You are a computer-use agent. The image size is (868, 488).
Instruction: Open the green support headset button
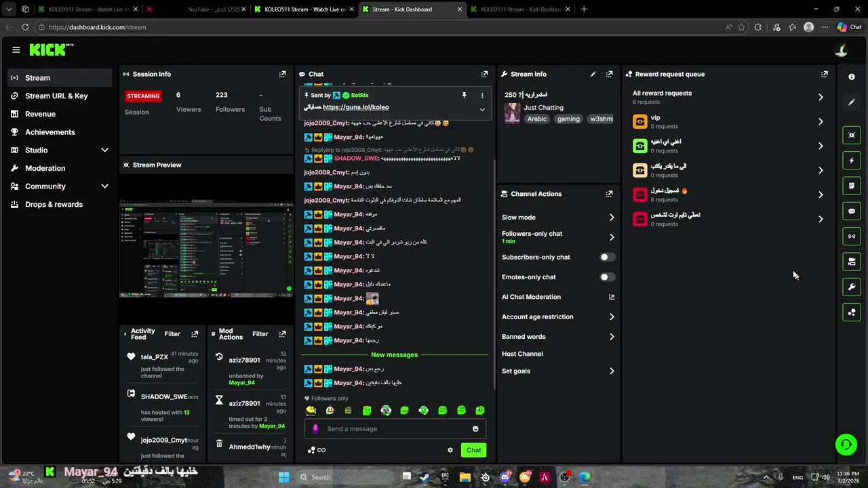pyautogui.click(x=846, y=445)
